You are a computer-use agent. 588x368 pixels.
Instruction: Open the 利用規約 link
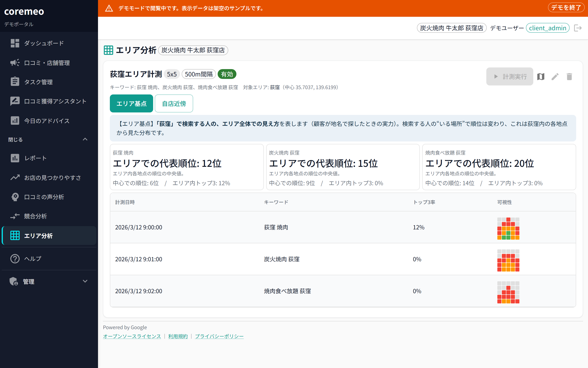pyautogui.click(x=178, y=336)
